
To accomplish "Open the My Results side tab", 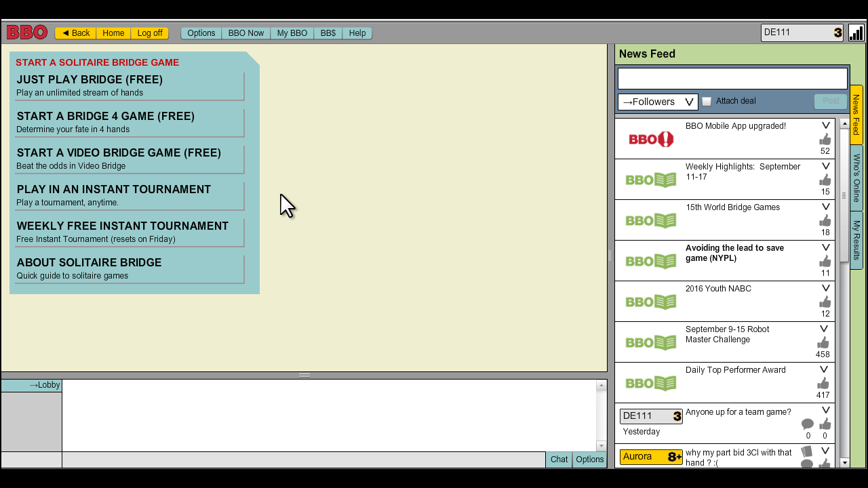I will pyautogui.click(x=856, y=240).
